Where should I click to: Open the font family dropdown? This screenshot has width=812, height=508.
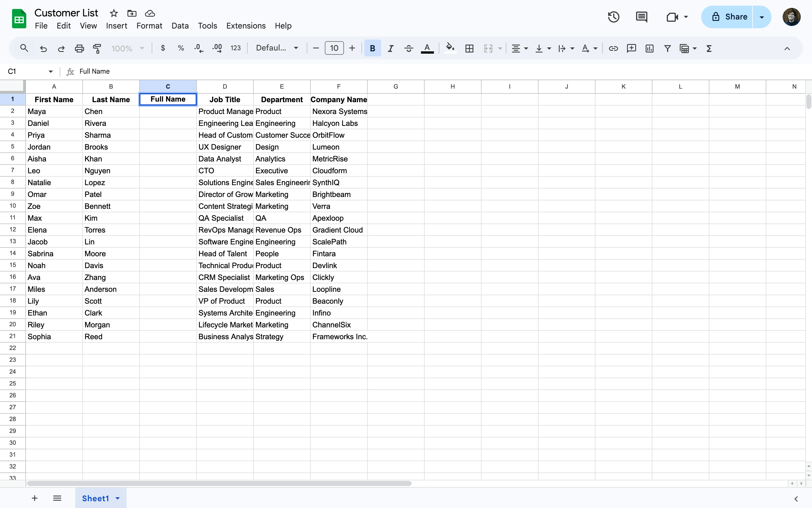point(277,48)
